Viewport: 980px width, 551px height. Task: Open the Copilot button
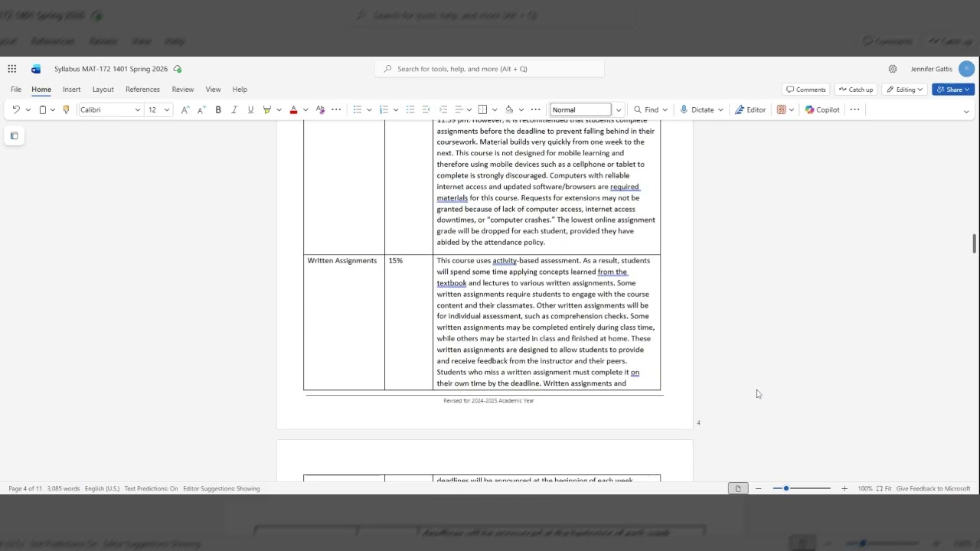tap(822, 109)
